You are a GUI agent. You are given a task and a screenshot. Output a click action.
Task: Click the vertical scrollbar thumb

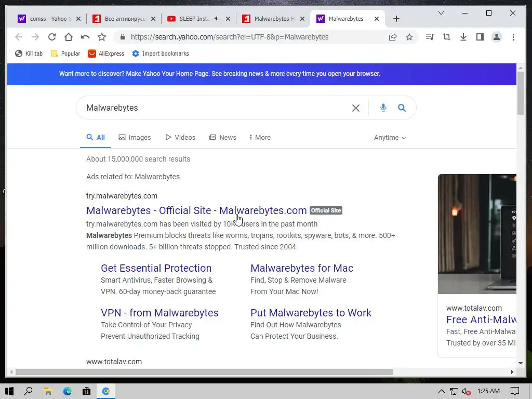point(521,94)
